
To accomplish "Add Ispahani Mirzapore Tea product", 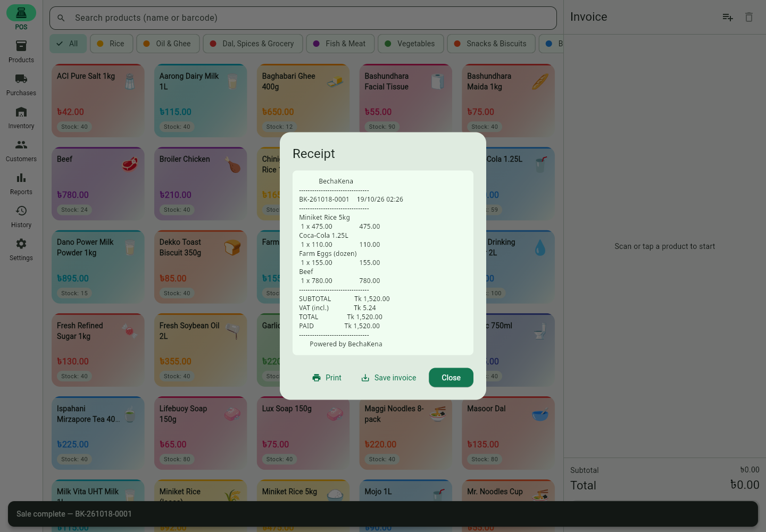I will (x=98, y=433).
